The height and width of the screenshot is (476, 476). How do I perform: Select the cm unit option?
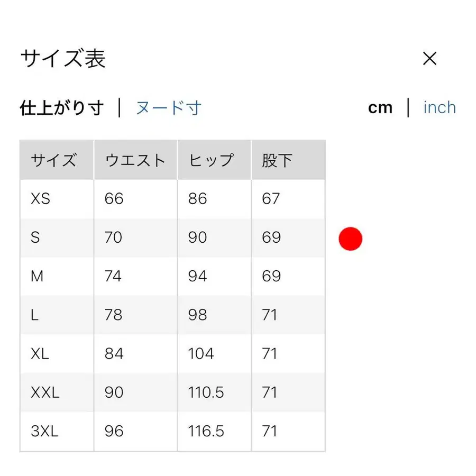coord(381,107)
